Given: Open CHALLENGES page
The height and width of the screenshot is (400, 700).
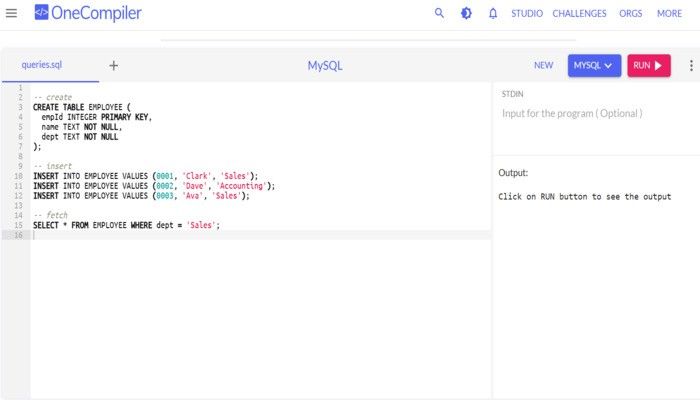Looking at the screenshot, I should click(x=579, y=13).
